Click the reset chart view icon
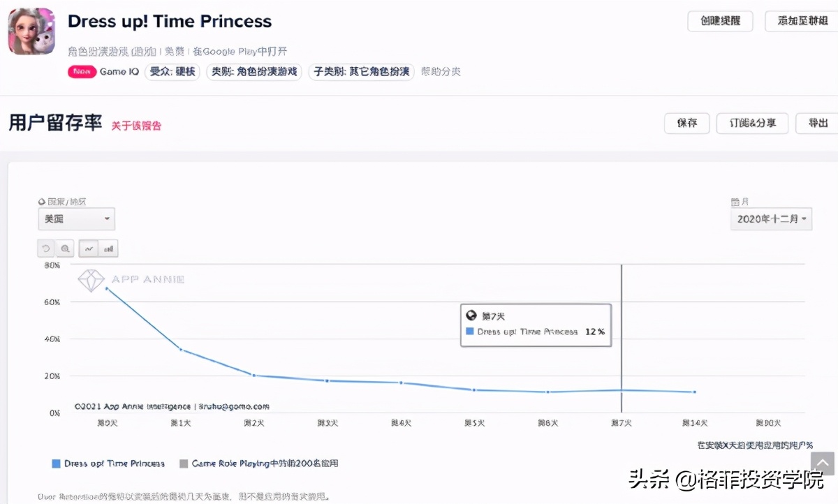838x504 pixels. [x=45, y=248]
